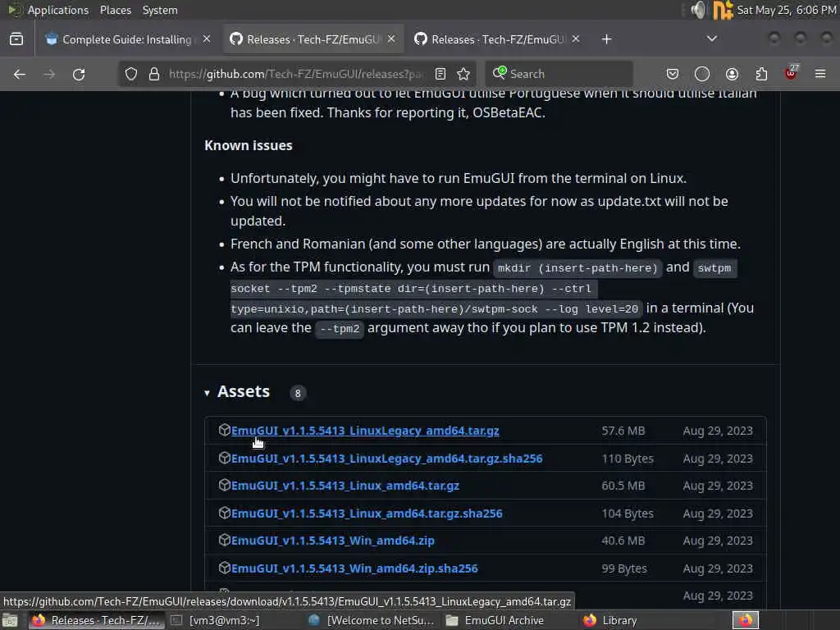The image size is (840, 630).
Task: Click the Firefox account icon
Action: tap(732, 74)
